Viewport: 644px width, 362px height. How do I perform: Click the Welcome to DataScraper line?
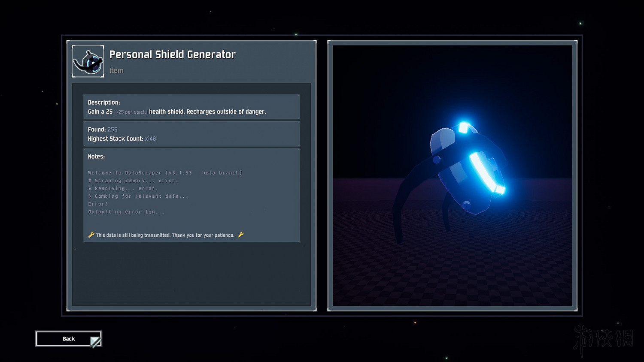[x=165, y=173]
